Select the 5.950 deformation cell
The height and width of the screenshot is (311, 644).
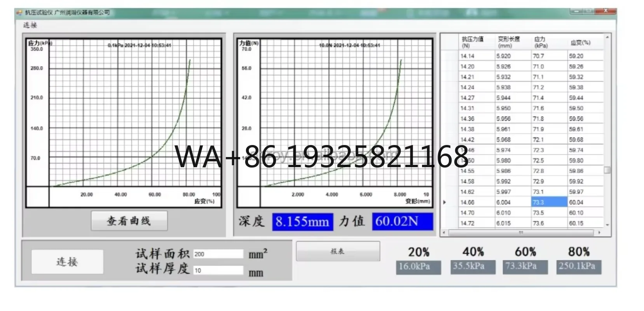(513, 108)
